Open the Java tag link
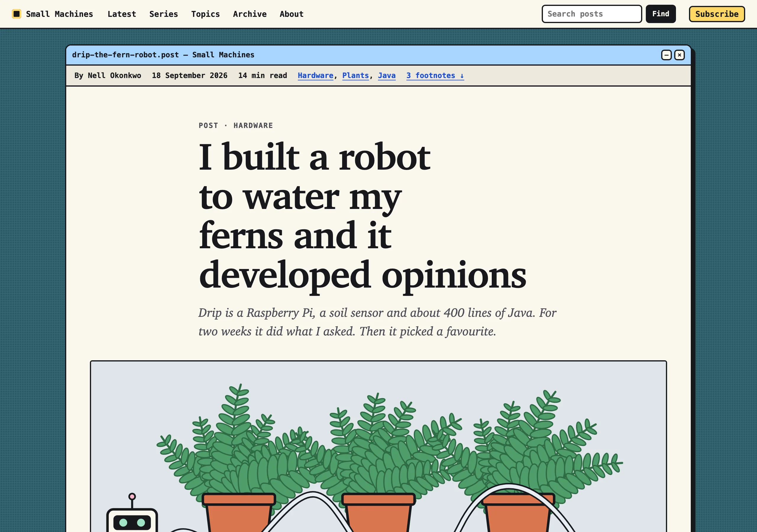The image size is (757, 532). (386, 75)
